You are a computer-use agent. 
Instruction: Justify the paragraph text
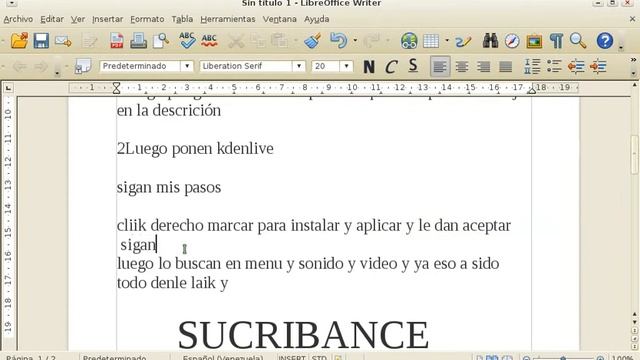(x=506, y=66)
